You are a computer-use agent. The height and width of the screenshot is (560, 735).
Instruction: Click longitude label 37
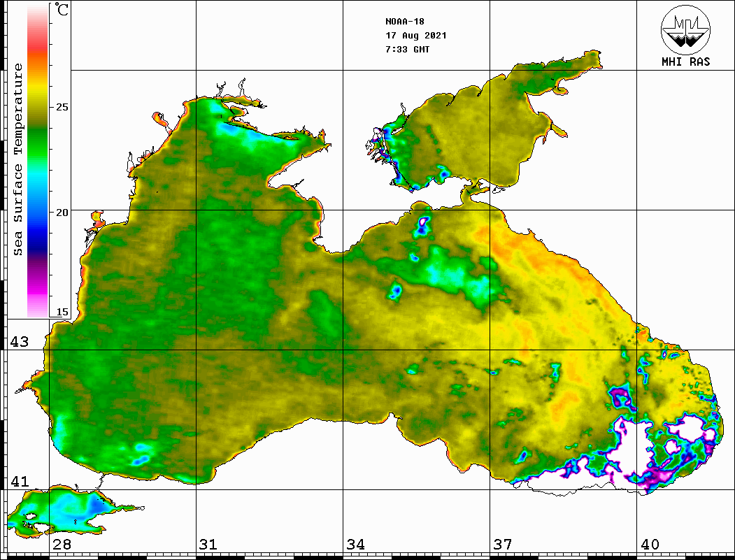(x=503, y=544)
